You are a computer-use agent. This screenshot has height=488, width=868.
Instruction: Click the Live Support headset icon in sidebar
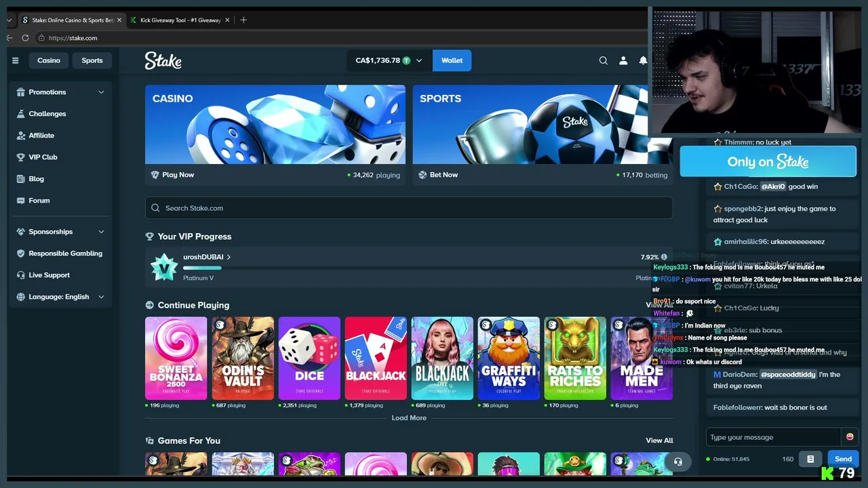point(20,275)
